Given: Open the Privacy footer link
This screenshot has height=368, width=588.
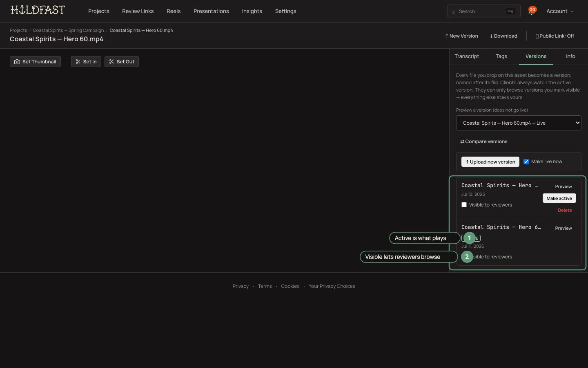Looking at the screenshot, I should point(241,286).
